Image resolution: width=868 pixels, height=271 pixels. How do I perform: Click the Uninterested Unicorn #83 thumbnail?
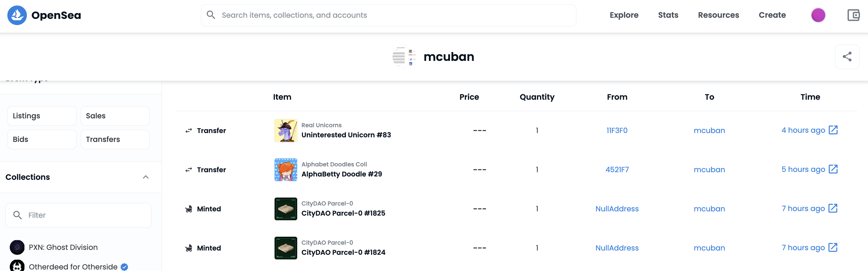[286, 131]
